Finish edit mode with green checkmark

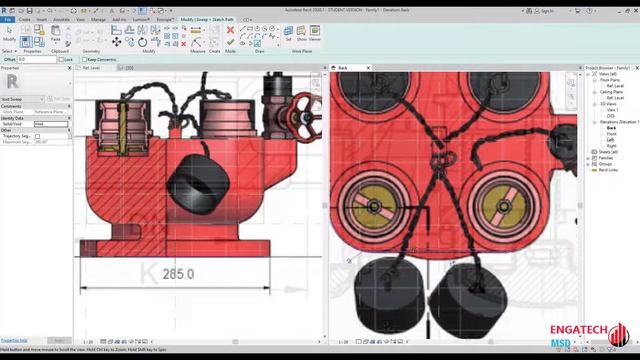tap(230, 42)
